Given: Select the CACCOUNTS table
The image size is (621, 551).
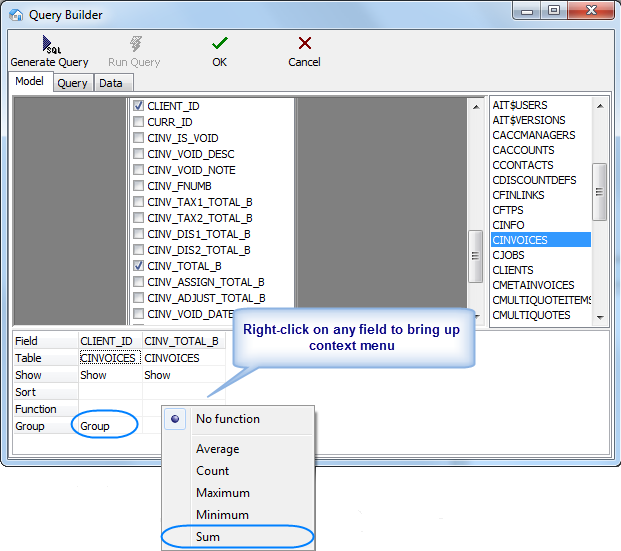Looking at the screenshot, I should [541, 150].
